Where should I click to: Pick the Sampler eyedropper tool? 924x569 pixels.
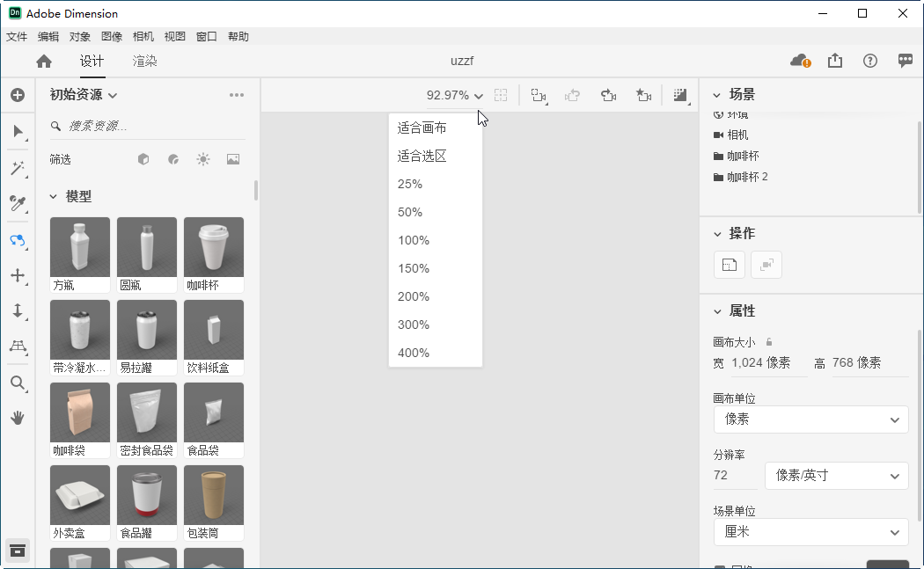tap(18, 203)
